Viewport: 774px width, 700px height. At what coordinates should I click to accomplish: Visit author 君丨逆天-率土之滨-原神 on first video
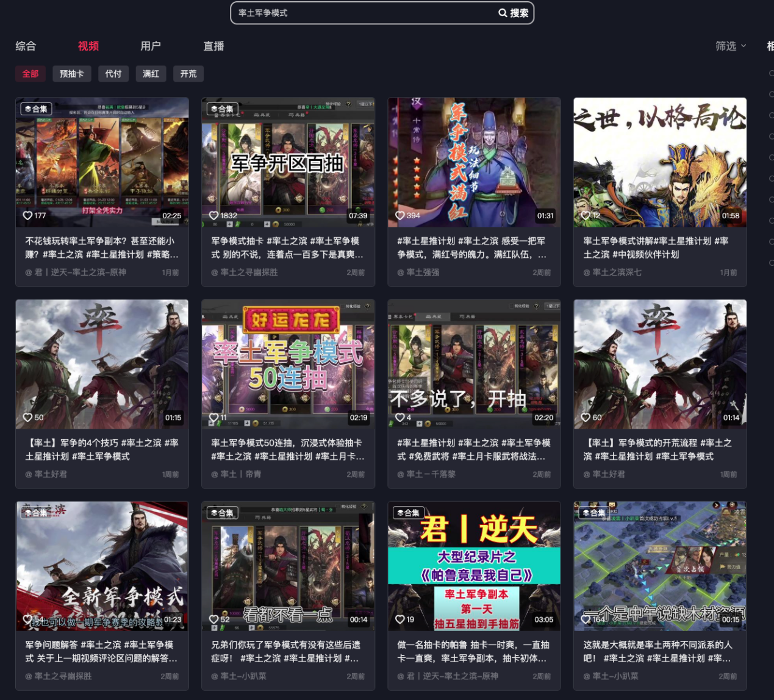[x=76, y=273]
